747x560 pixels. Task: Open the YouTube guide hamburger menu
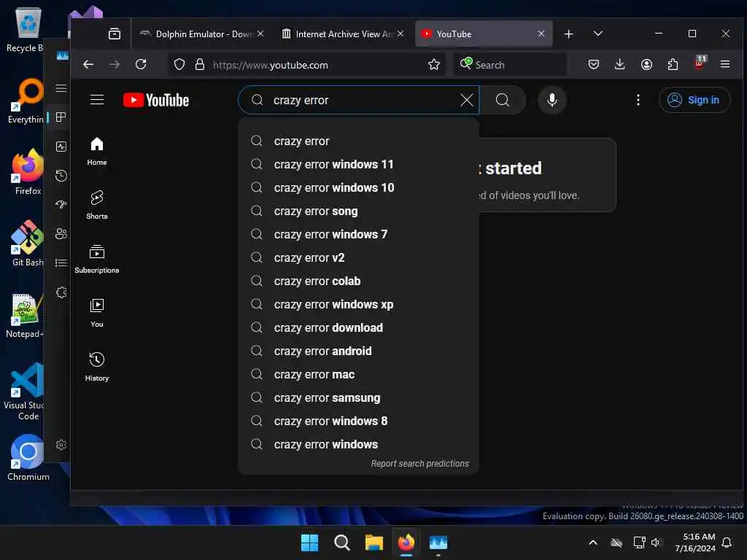[x=97, y=99]
